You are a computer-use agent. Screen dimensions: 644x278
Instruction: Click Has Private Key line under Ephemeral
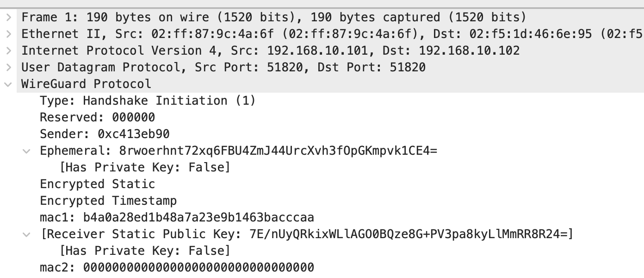click(x=145, y=168)
